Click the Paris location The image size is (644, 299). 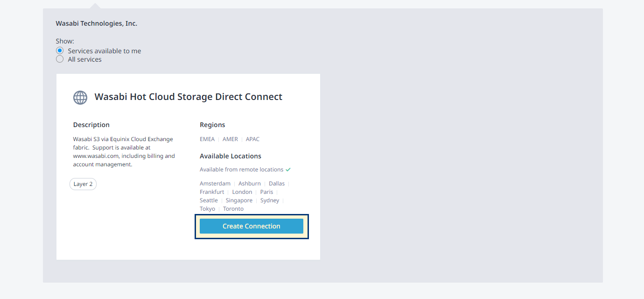(x=266, y=192)
